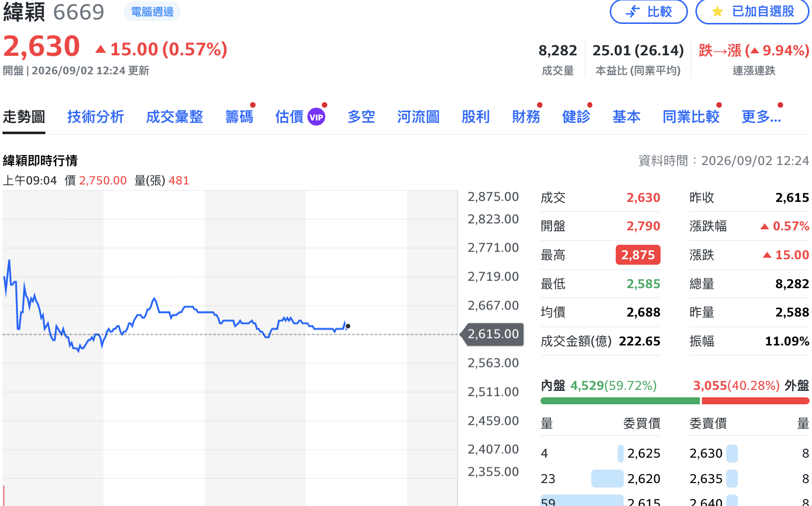Click the bid price 2,620
This screenshot has height=506, width=812.
pyautogui.click(x=644, y=479)
